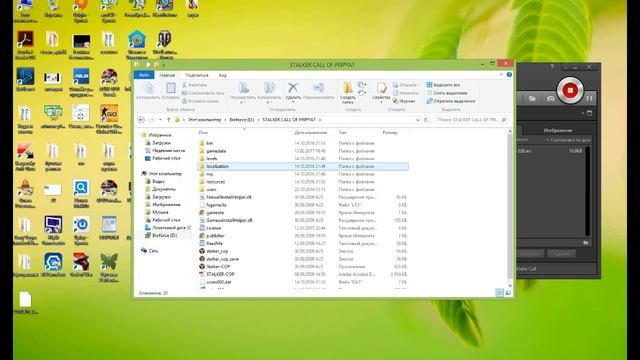Click the Explorer back arrow button
This screenshot has height=360, width=640.
pyautogui.click(x=141, y=120)
